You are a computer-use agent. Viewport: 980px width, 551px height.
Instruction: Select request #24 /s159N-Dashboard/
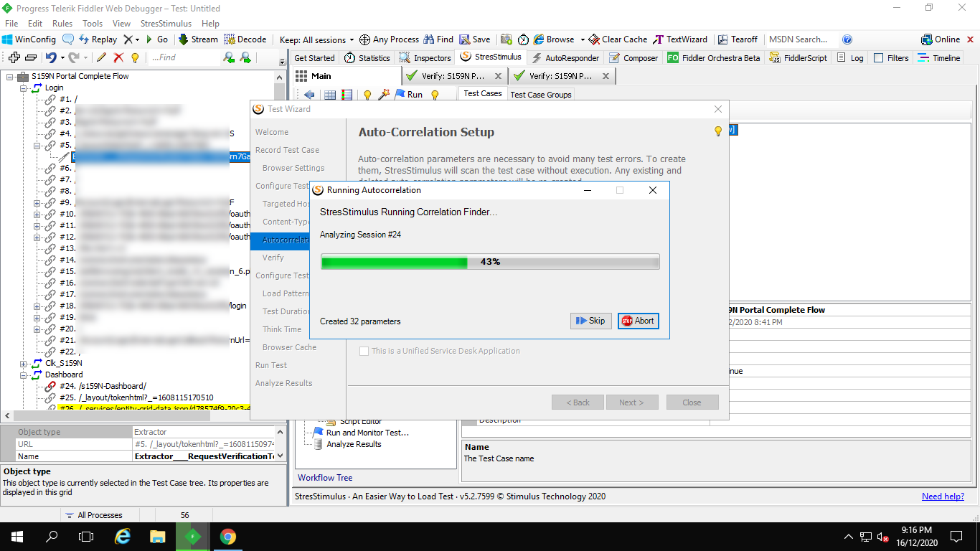103,386
